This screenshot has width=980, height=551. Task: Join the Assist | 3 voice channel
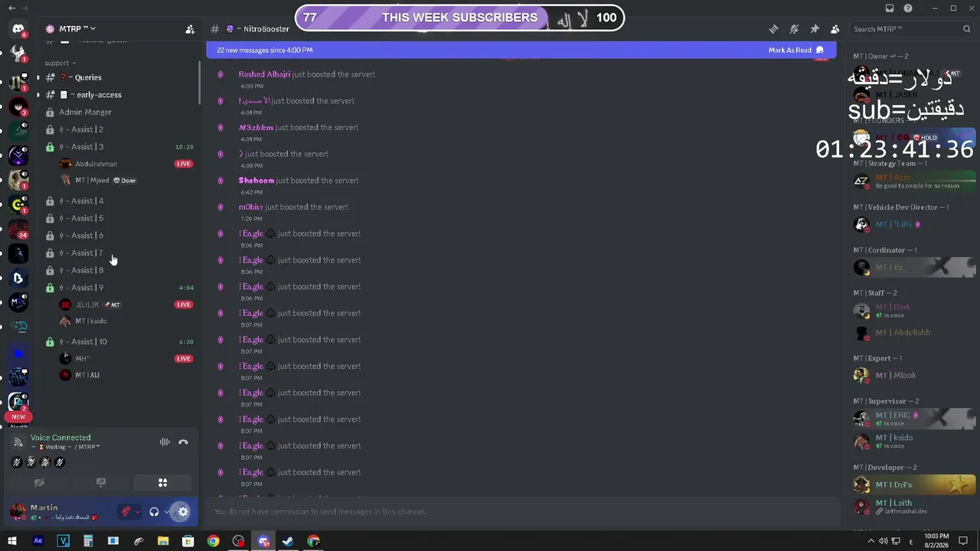tap(119, 147)
